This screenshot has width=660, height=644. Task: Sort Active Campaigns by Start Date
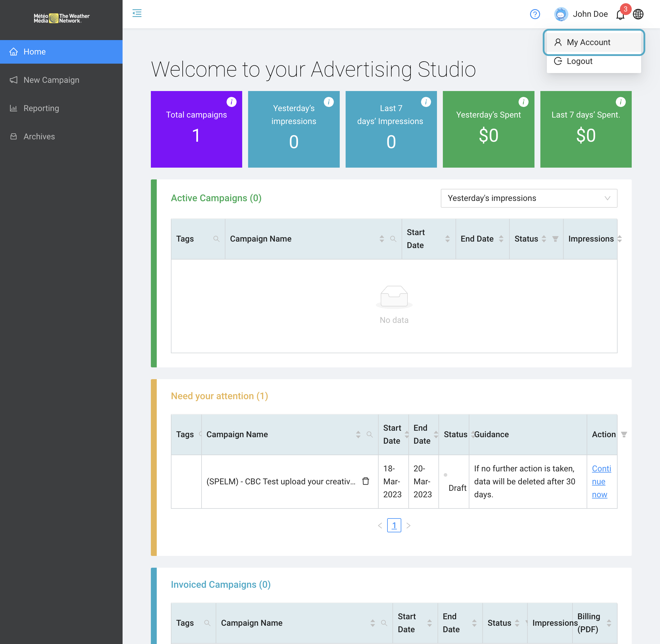[x=447, y=239]
